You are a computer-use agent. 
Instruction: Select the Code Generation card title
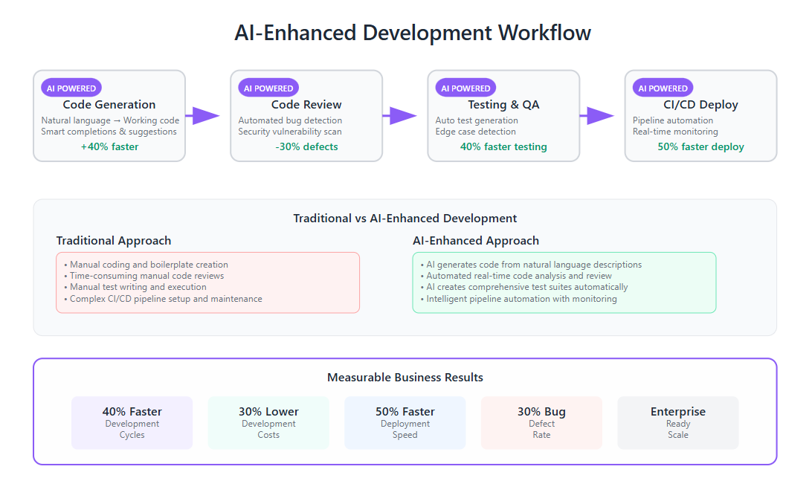[x=109, y=105]
